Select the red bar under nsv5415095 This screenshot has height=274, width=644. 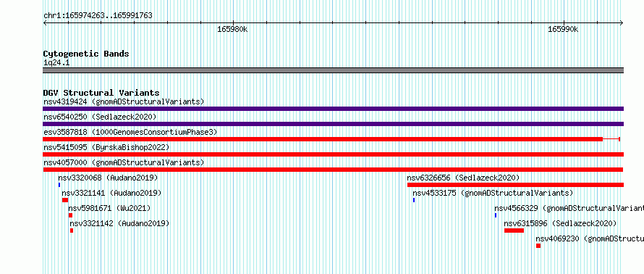(x=333, y=154)
